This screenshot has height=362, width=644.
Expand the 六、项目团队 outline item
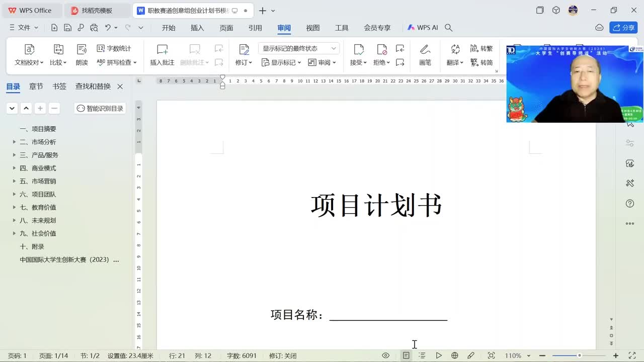coord(14,194)
